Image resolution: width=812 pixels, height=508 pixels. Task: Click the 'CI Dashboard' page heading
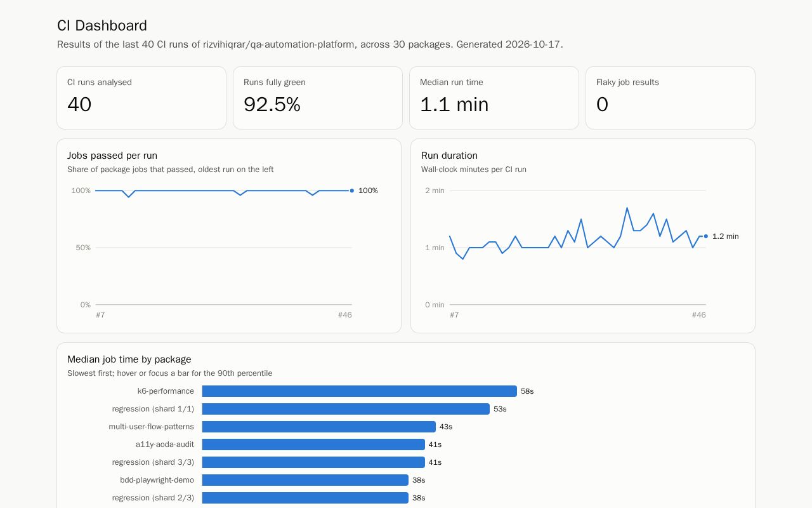pos(102,25)
